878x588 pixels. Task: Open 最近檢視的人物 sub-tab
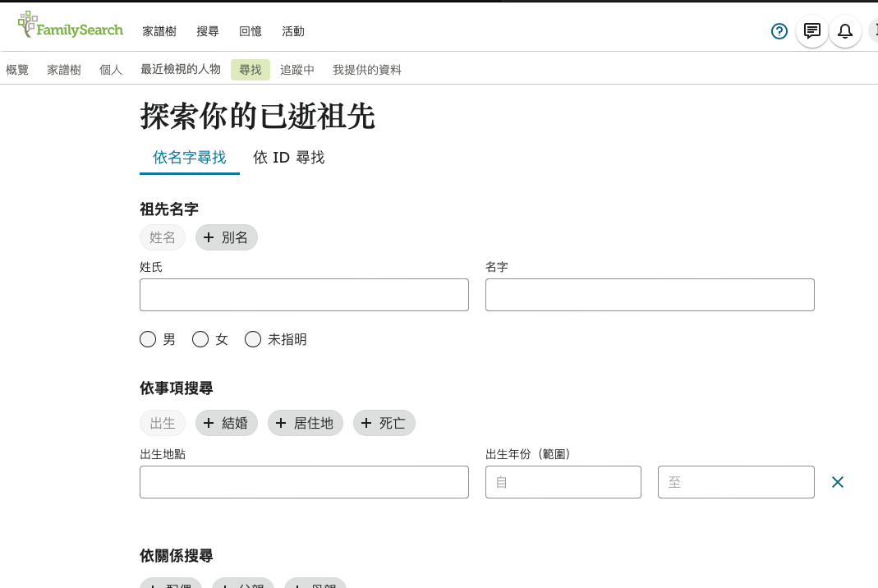point(181,70)
